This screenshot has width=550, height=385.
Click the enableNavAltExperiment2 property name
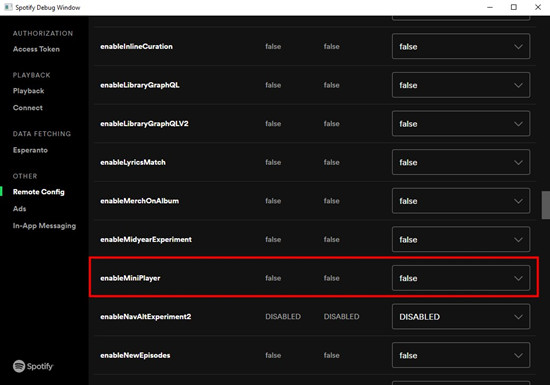click(146, 316)
